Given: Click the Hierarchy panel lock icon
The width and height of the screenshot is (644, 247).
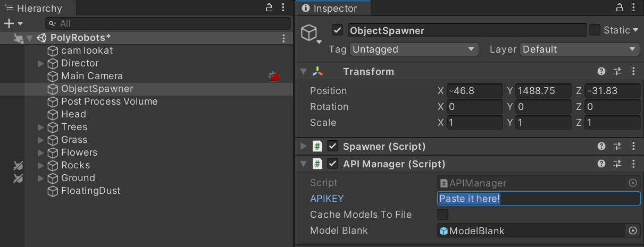Looking at the screenshot, I should (269, 8).
